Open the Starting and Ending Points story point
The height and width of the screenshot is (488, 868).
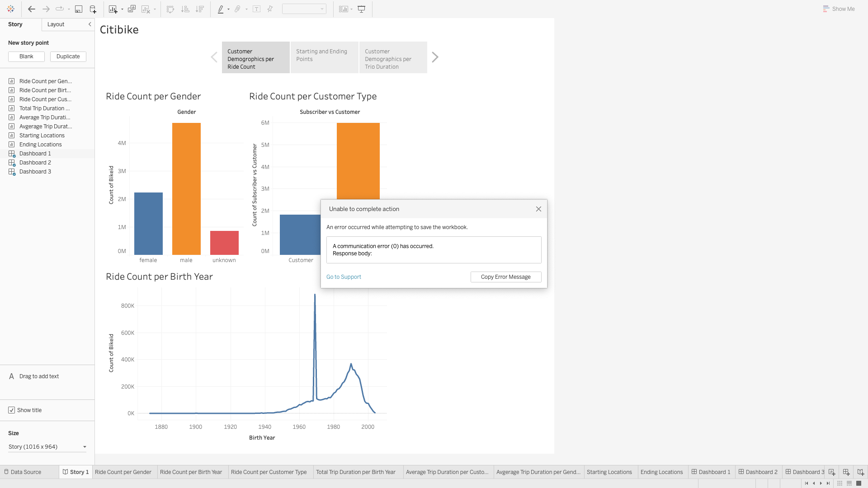[x=324, y=57]
